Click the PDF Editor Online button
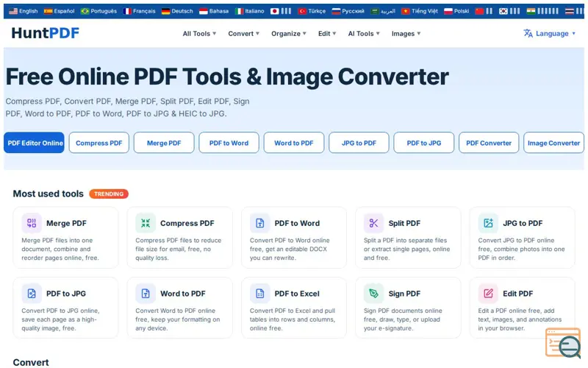Viewport: 588px width, 368px height. [x=34, y=143]
